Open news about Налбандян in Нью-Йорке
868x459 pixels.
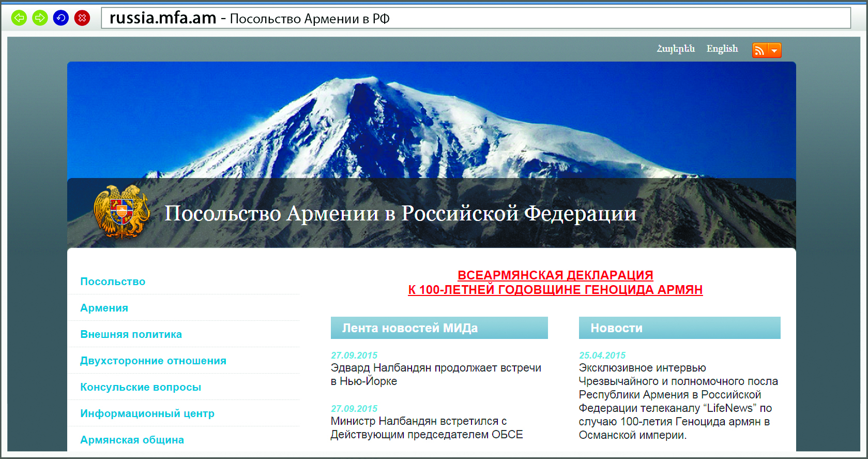tap(436, 375)
